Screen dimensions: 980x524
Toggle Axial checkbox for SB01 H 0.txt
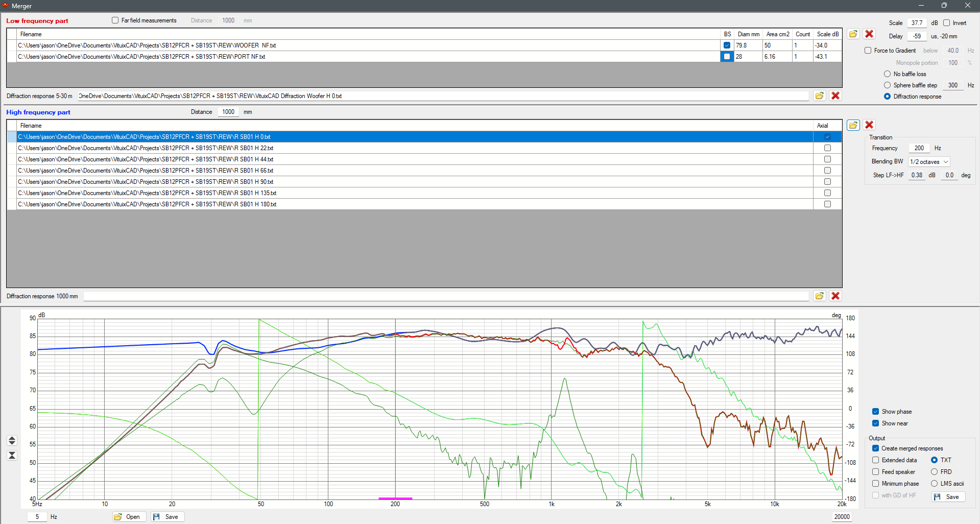(x=827, y=137)
